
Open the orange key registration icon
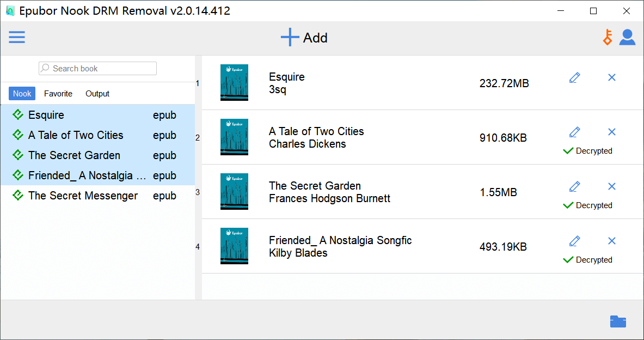[x=608, y=38]
